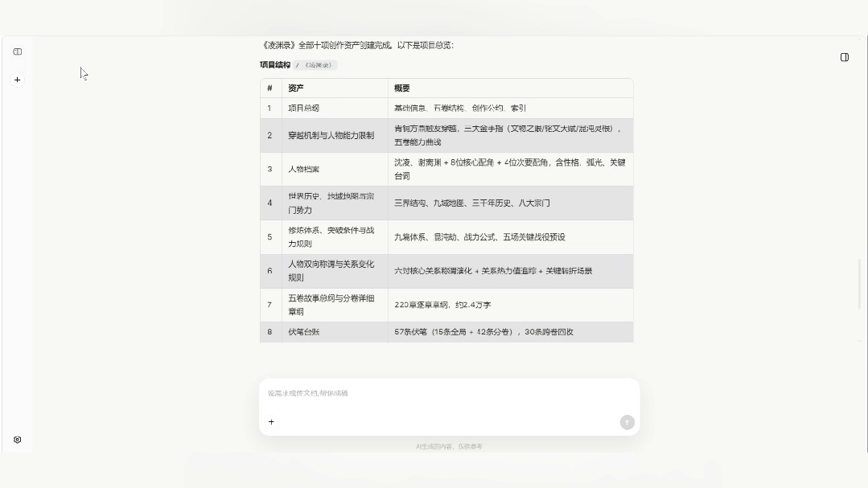Click the vertical scrollbar on right edge
The image size is (868, 488).
[860, 284]
